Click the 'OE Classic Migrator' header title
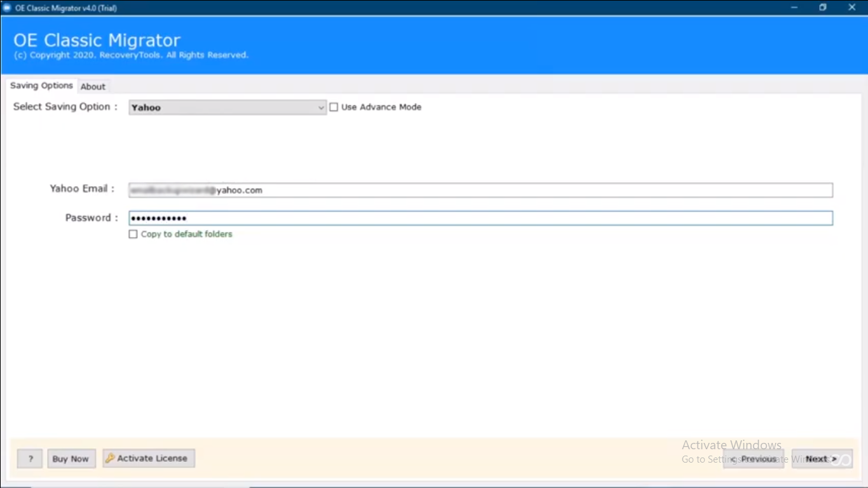The width and height of the screenshot is (868, 488). point(97,40)
